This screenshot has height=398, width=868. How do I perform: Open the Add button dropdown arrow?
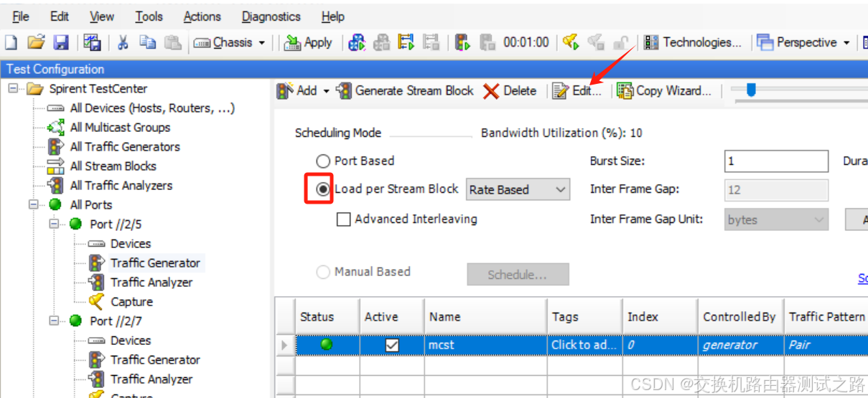326,91
